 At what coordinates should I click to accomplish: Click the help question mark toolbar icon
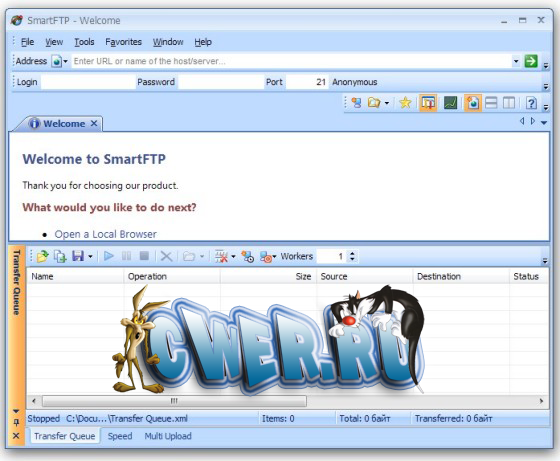coord(531,103)
